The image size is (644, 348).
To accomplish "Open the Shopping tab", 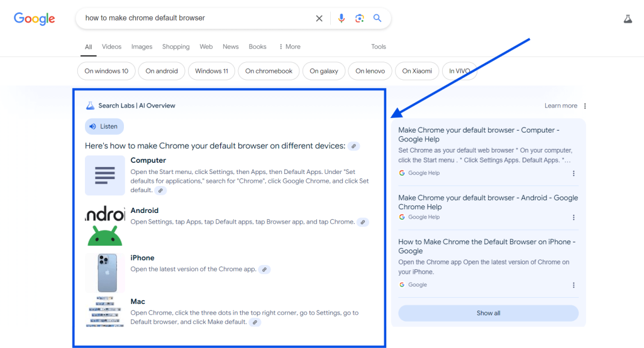I will pyautogui.click(x=176, y=46).
